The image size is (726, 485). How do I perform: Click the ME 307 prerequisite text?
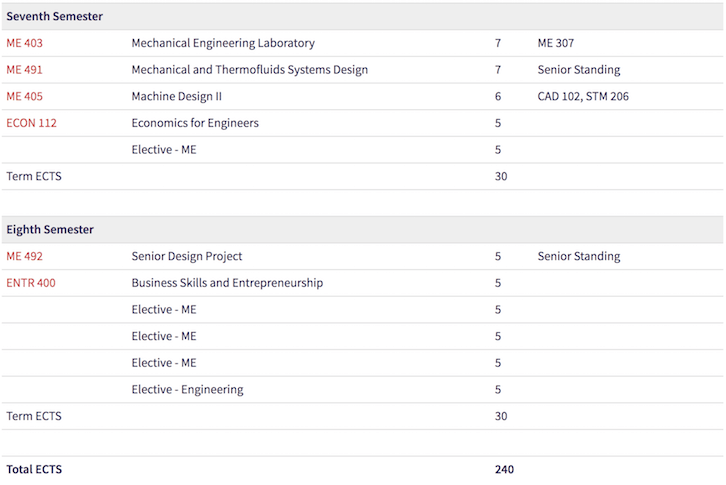tap(556, 43)
